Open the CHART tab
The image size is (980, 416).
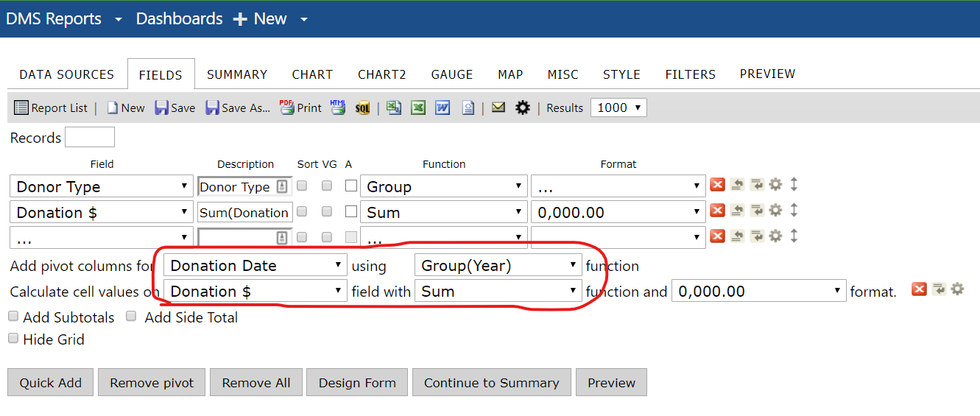coord(312,74)
